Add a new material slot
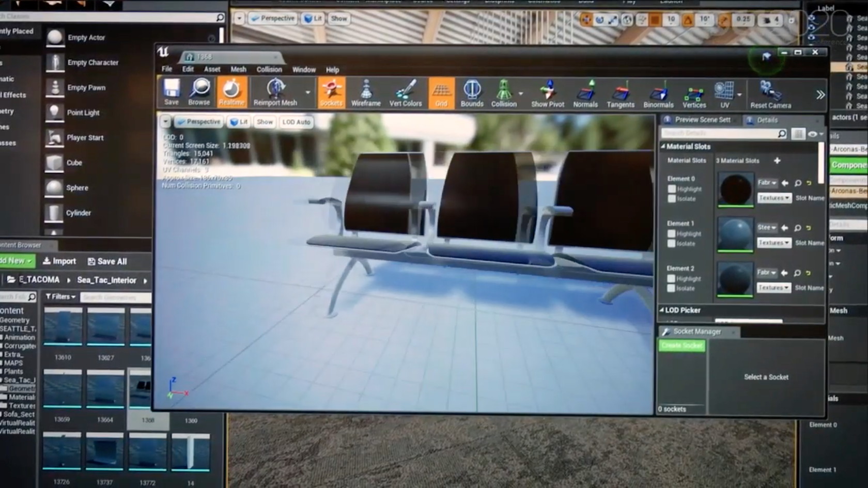 (777, 161)
